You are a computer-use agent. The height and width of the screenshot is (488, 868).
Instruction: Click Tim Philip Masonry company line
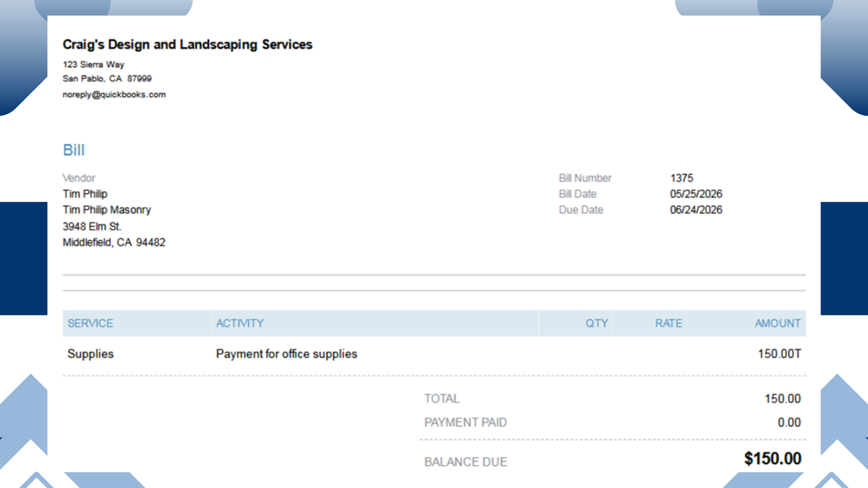107,210
